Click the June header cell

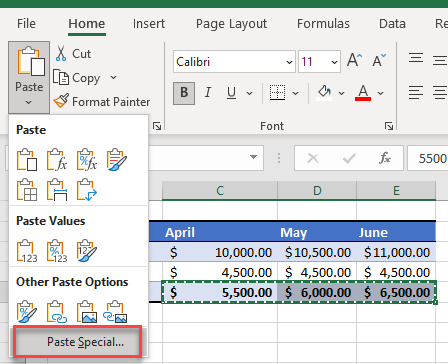pos(396,232)
